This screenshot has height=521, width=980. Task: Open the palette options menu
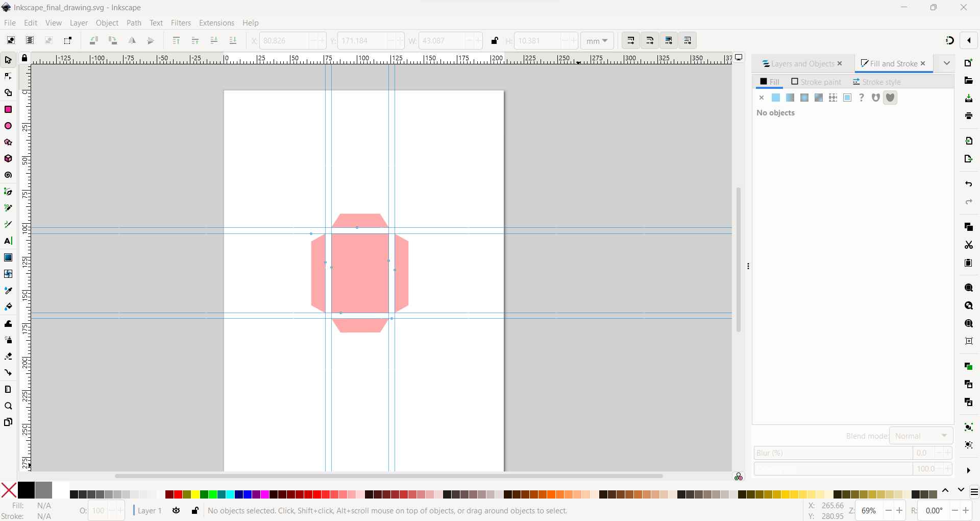[x=974, y=492]
